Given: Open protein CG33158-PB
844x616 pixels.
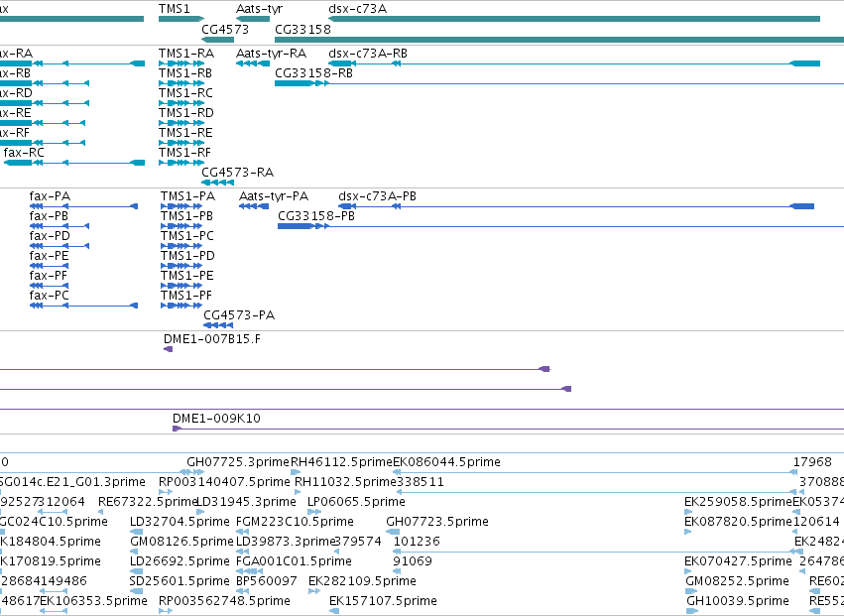Looking at the screenshot, I should [316, 216].
